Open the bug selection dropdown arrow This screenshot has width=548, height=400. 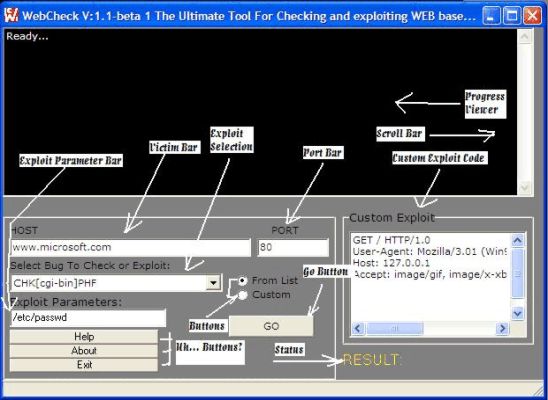click(x=213, y=283)
